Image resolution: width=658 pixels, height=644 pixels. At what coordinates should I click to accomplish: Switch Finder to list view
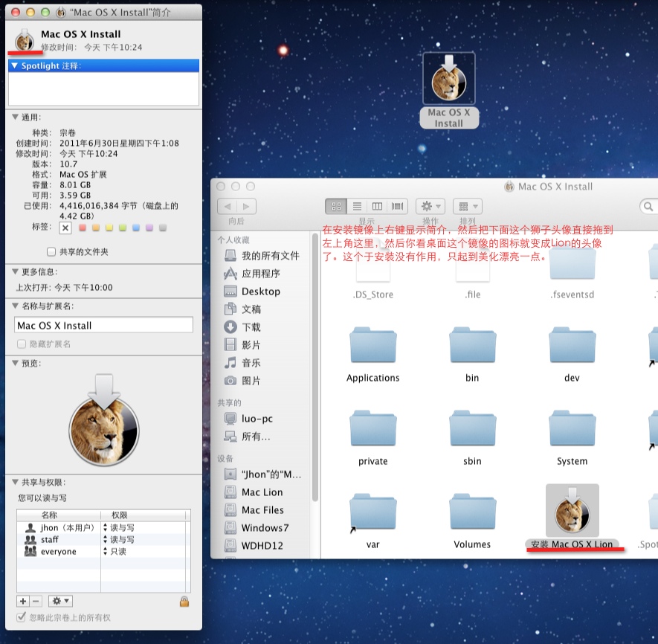tap(357, 206)
